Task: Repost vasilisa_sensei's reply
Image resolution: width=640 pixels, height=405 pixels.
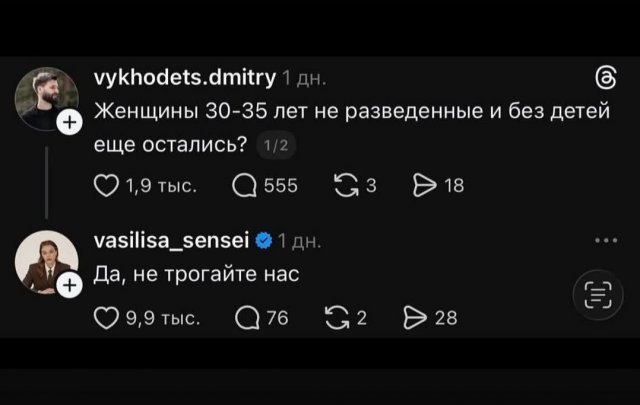Action: [337, 318]
